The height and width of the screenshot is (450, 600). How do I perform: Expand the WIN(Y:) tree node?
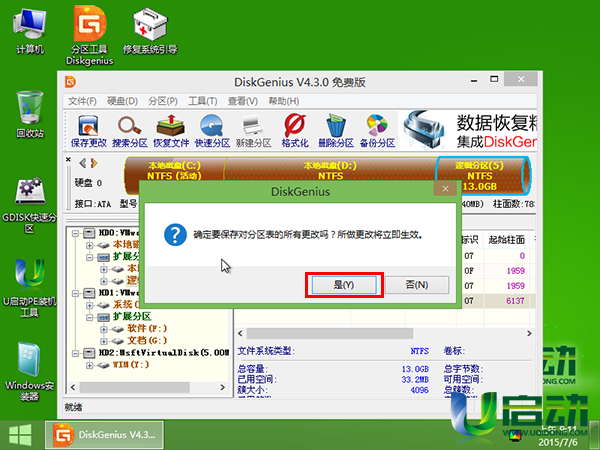click(90, 365)
